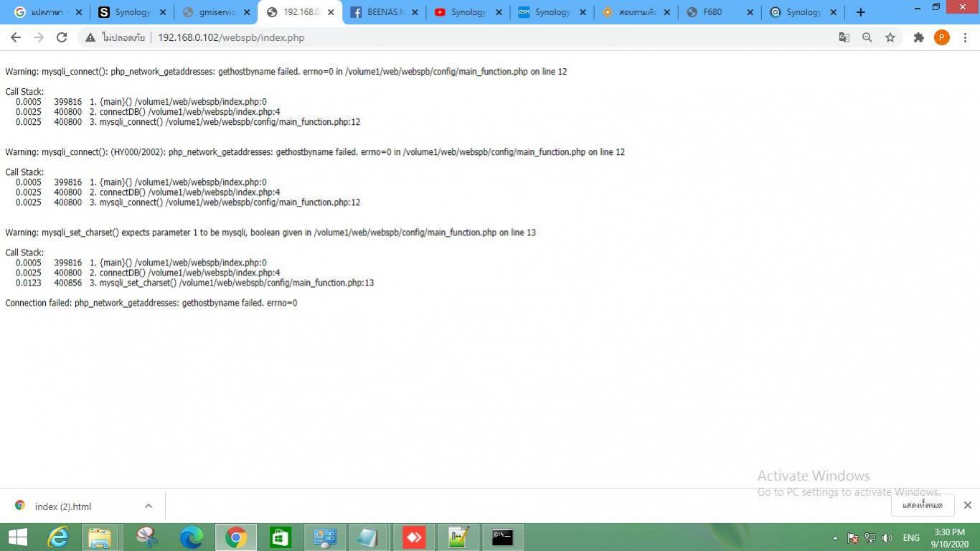The width and height of the screenshot is (980, 551).
Task: Click the mysqli_set_charset() expects parameter warning
Action: click(270, 232)
